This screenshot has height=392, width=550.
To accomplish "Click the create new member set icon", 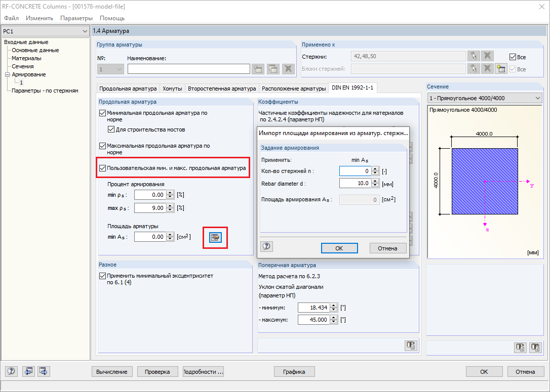I will 501,68.
